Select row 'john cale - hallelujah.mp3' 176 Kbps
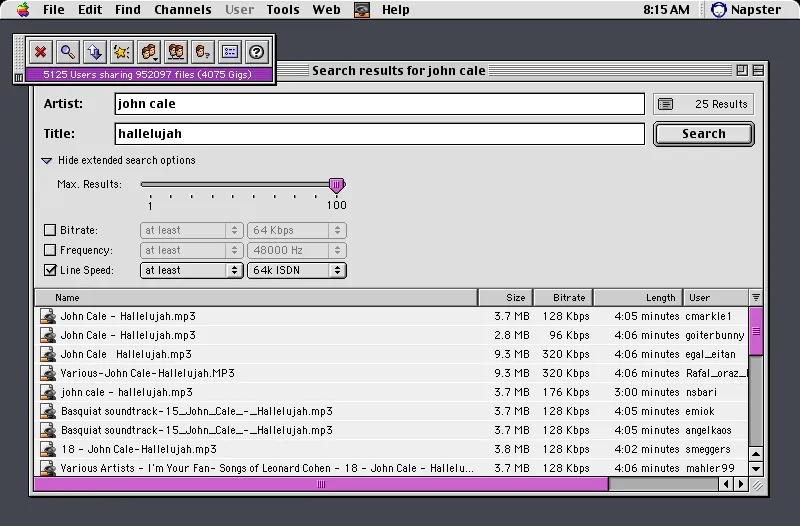This screenshot has width=800, height=526. [x=391, y=392]
